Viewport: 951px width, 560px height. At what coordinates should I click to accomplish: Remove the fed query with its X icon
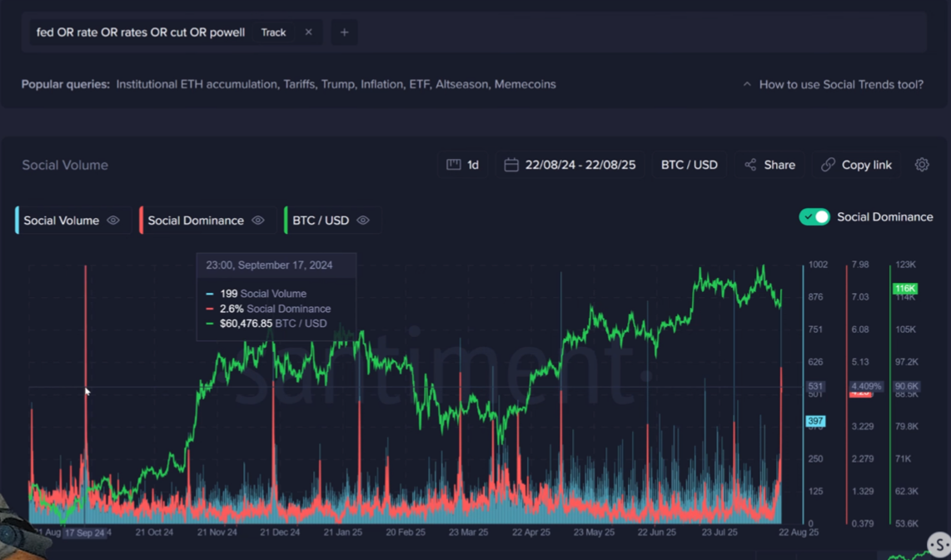tap(308, 32)
